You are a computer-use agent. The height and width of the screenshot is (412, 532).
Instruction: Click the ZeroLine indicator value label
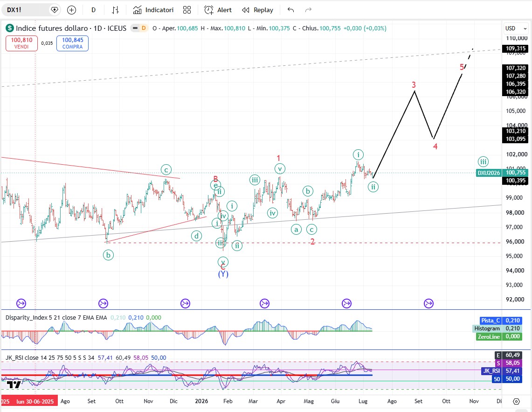[x=489, y=336]
